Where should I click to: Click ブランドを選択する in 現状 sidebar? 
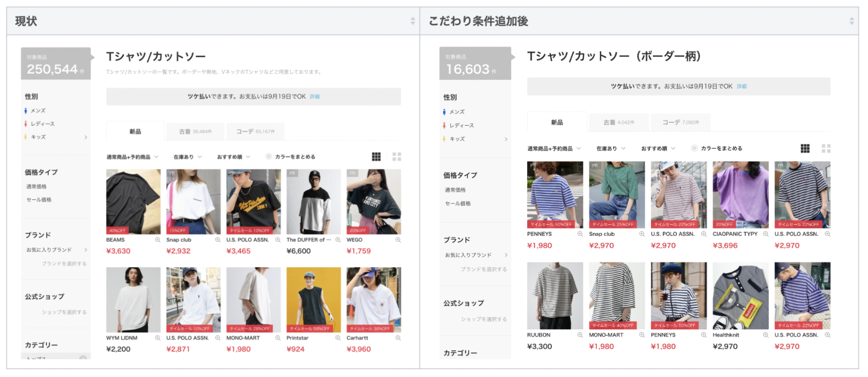pos(64,264)
